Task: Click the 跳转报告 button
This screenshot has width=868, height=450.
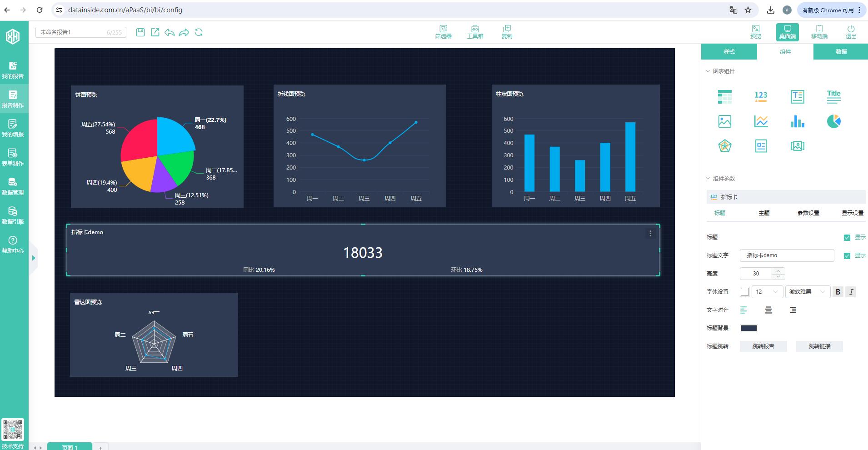Action: pos(763,346)
